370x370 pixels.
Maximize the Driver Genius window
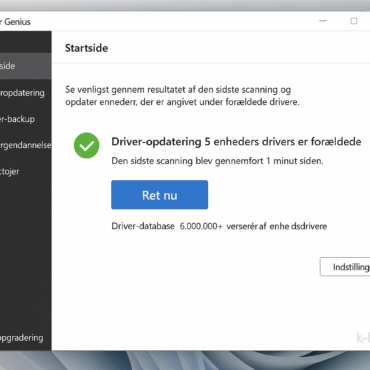pyautogui.click(x=354, y=21)
